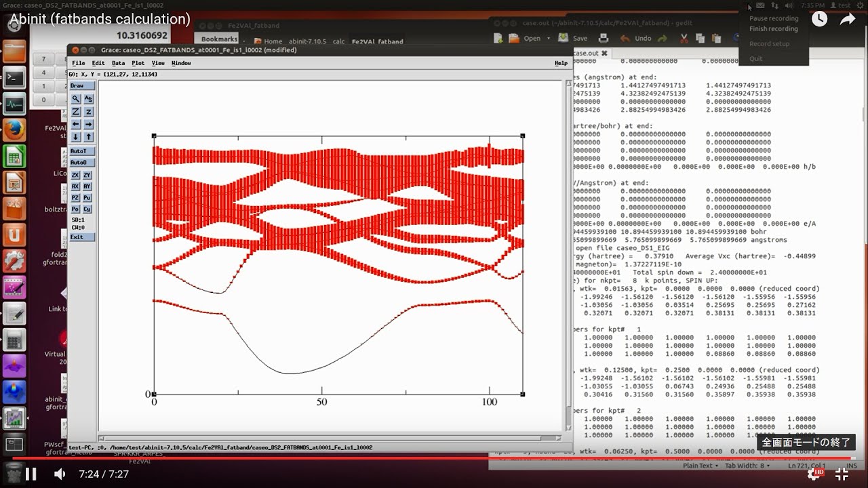The width and height of the screenshot is (868, 488).
Task: Click the large Z zoom-in button
Action: click(76, 112)
